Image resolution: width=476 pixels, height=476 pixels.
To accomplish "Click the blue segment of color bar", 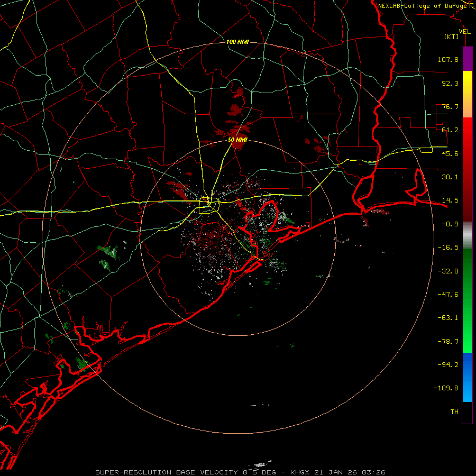I will coord(467,377).
